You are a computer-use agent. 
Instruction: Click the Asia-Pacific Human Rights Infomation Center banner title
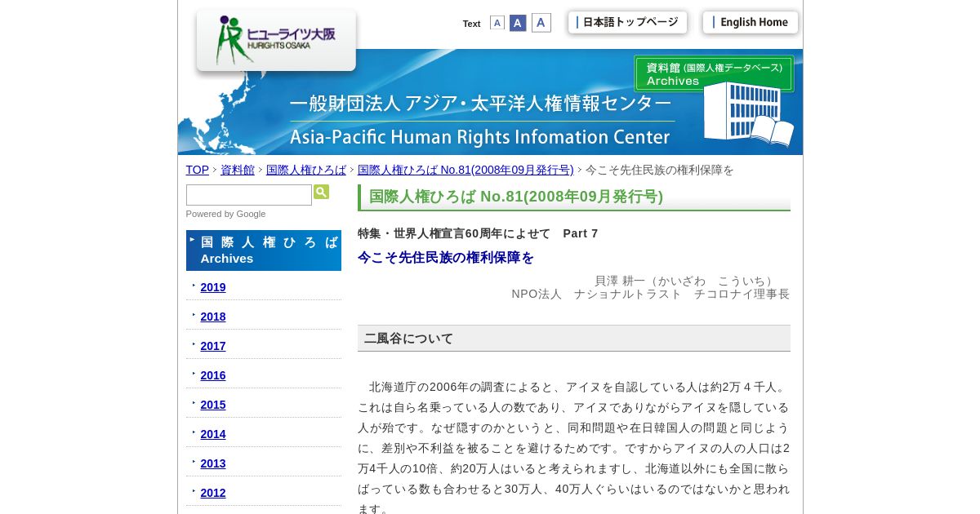(x=481, y=136)
